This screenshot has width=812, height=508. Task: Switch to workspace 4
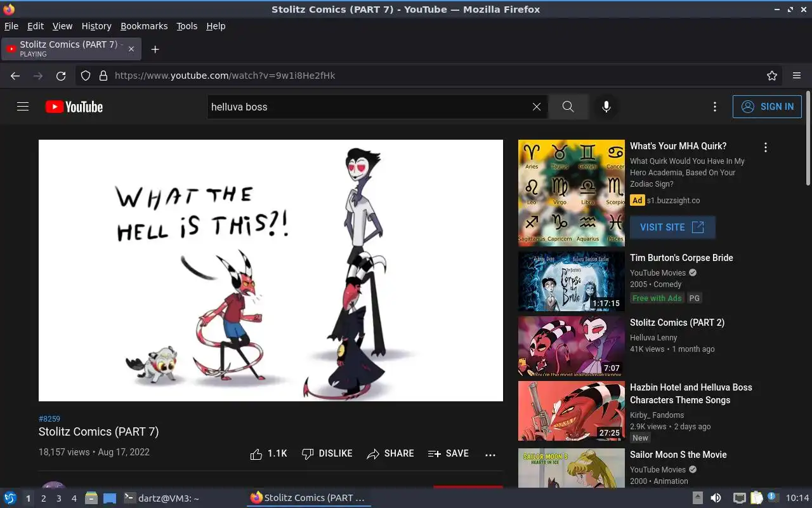74,498
